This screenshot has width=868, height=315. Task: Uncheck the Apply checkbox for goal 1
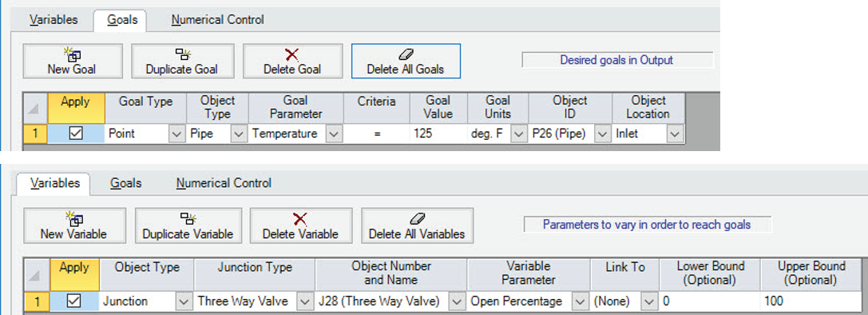coord(76,134)
